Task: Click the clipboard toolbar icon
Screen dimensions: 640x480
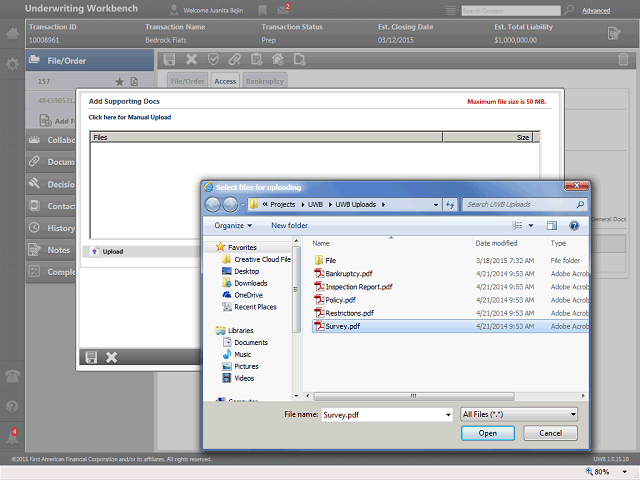Action: point(256,60)
